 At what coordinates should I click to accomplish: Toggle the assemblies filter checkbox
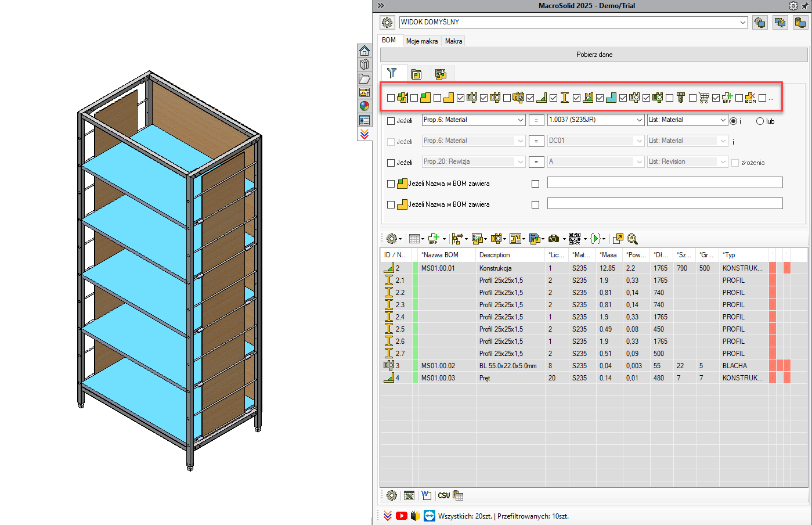pos(391,98)
